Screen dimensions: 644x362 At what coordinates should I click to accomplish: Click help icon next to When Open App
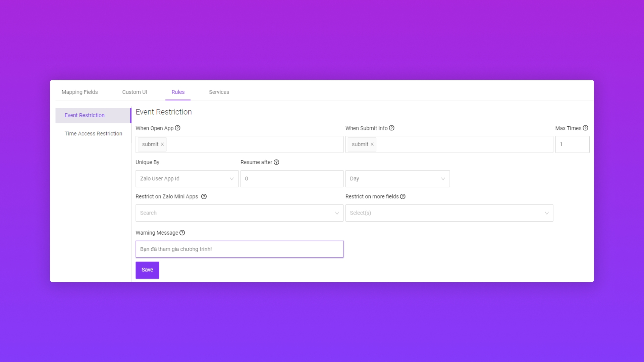[178, 128]
